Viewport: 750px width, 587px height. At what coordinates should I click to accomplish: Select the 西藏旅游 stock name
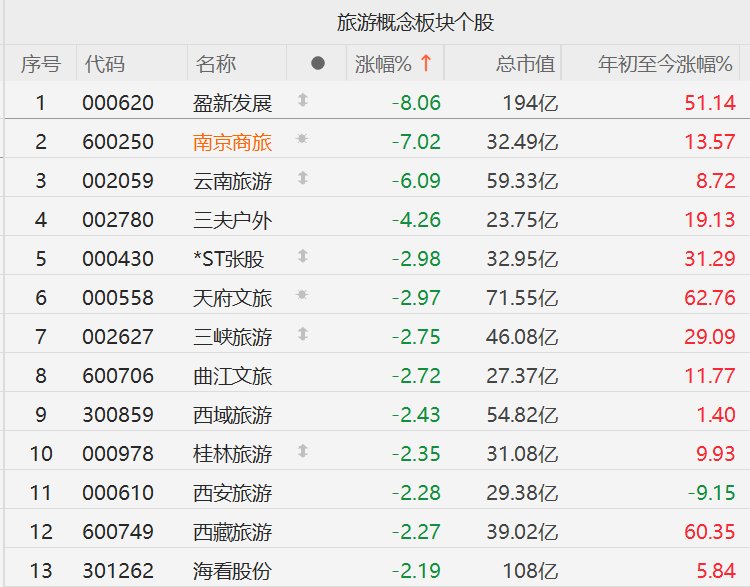coord(232,532)
